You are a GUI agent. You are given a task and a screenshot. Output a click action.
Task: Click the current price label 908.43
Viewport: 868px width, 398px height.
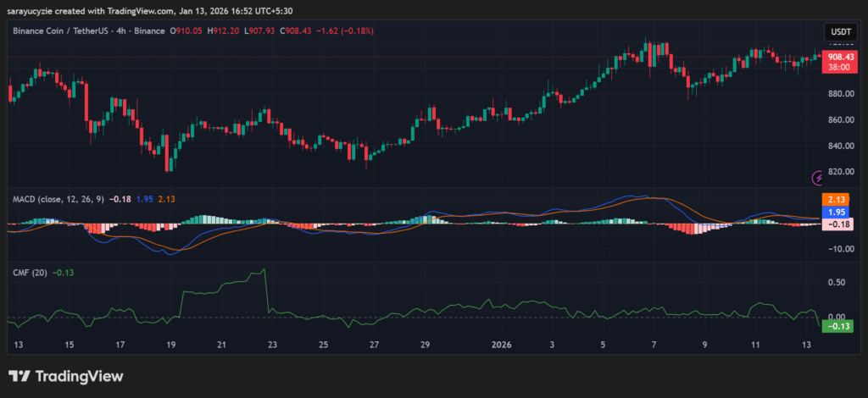tap(839, 56)
